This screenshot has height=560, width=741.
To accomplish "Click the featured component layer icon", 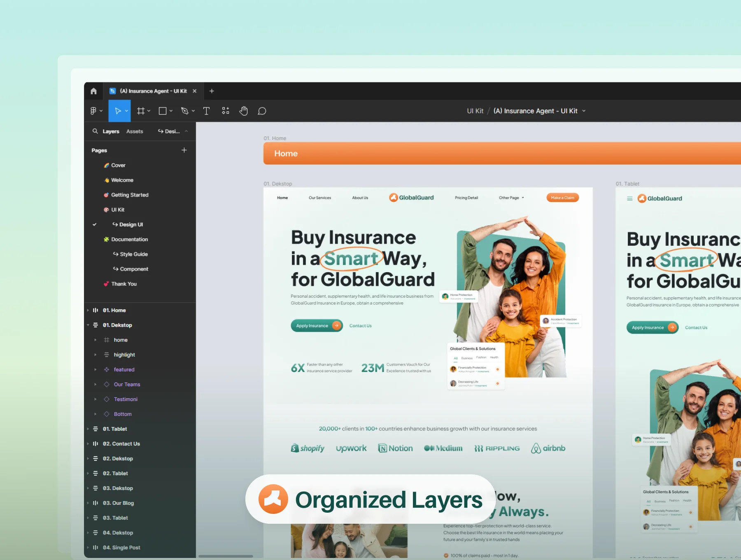I will point(107,369).
